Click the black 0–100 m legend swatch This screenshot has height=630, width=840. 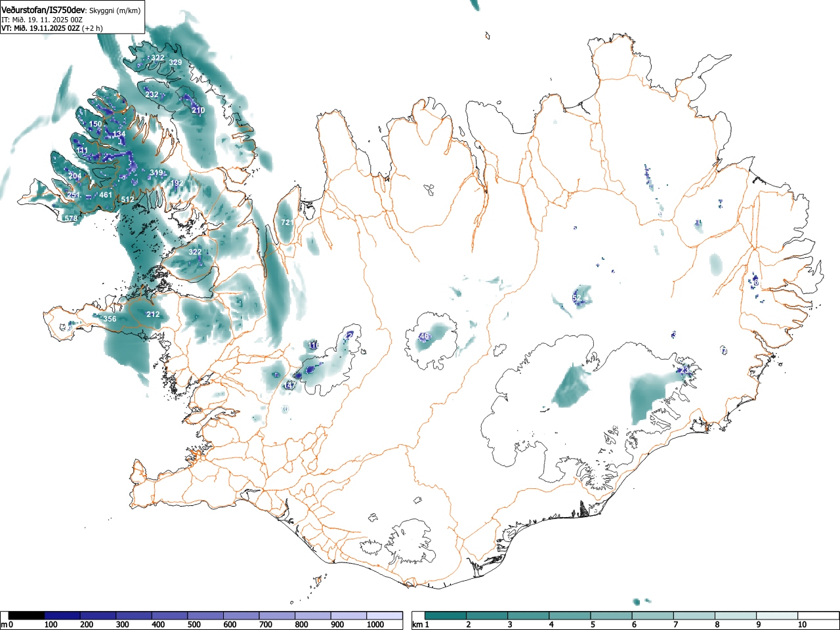27,616
